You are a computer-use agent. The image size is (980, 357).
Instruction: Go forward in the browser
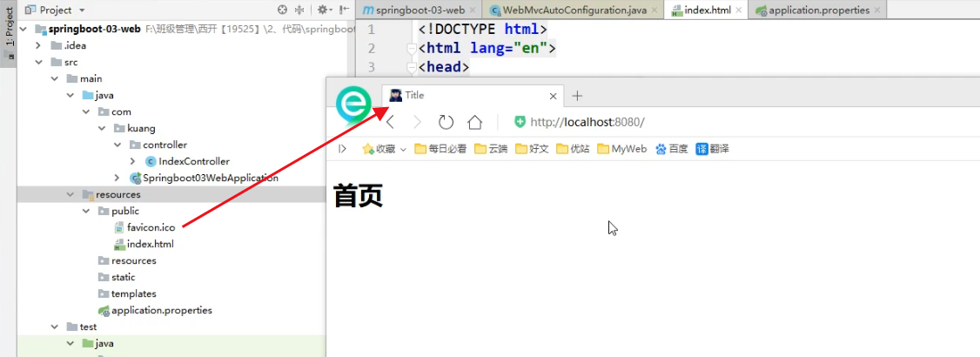[418, 122]
